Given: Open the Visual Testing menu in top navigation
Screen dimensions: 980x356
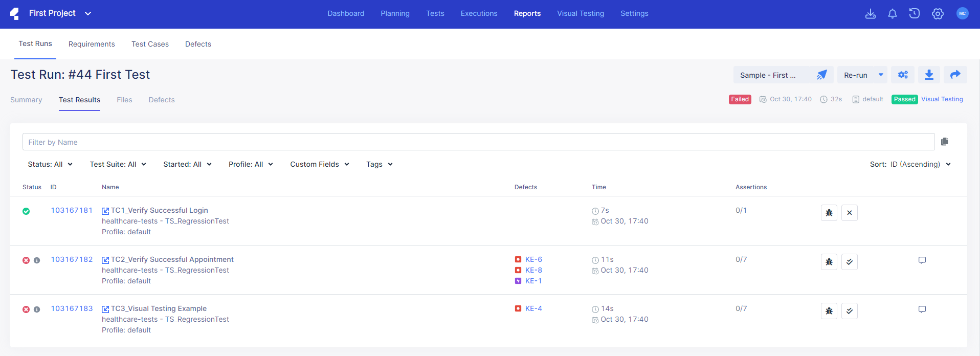Looking at the screenshot, I should [x=580, y=13].
